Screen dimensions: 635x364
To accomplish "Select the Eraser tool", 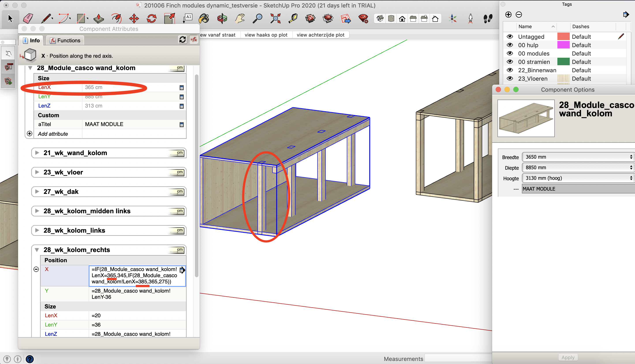I will [28, 18].
